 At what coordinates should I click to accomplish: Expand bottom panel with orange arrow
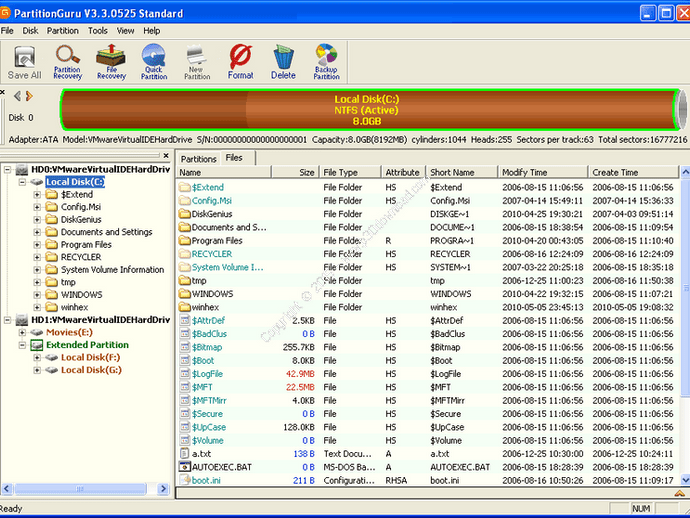[x=679, y=493]
